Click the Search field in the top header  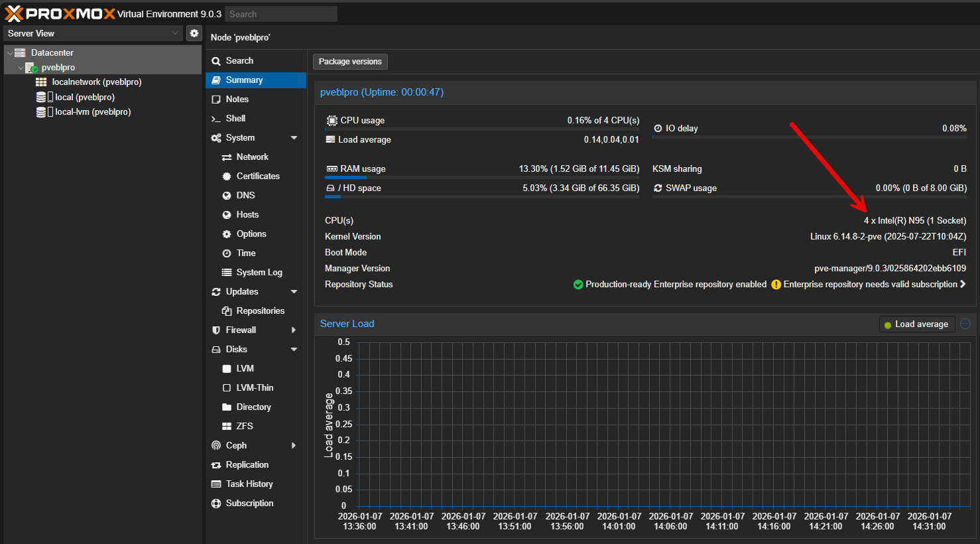click(280, 14)
